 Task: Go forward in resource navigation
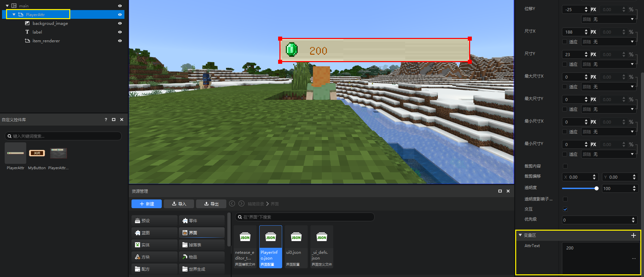(241, 203)
